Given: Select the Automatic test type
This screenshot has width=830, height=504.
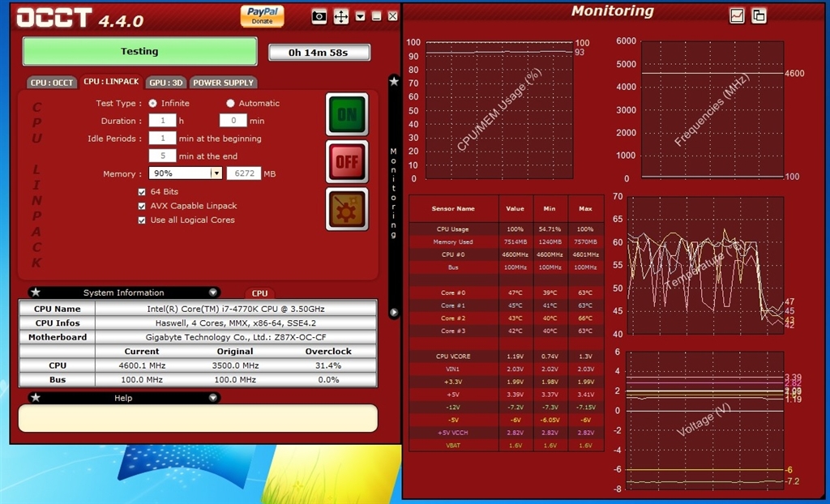Looking at the screenshot, I should (230, 103).
